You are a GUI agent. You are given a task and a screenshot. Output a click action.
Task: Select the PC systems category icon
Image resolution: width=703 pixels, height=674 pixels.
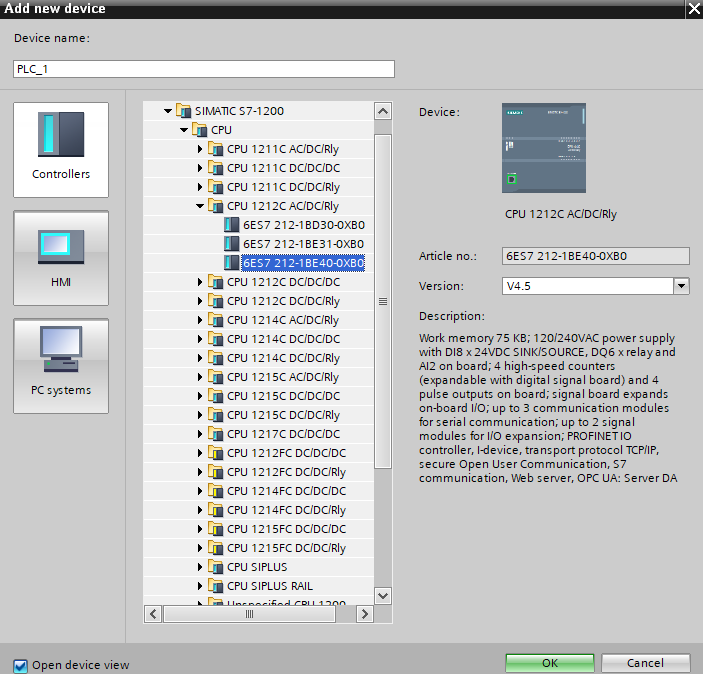[61, 366]
